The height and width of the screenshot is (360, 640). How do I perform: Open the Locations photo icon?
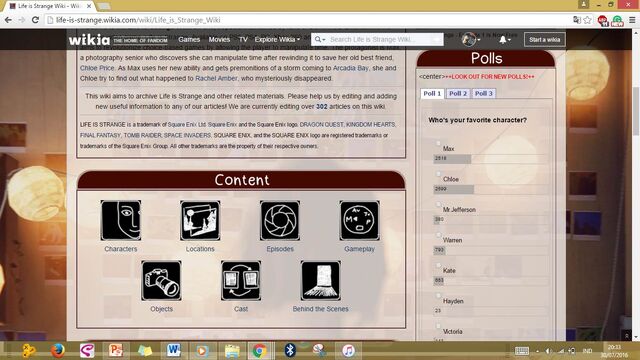tap(200, 220)
